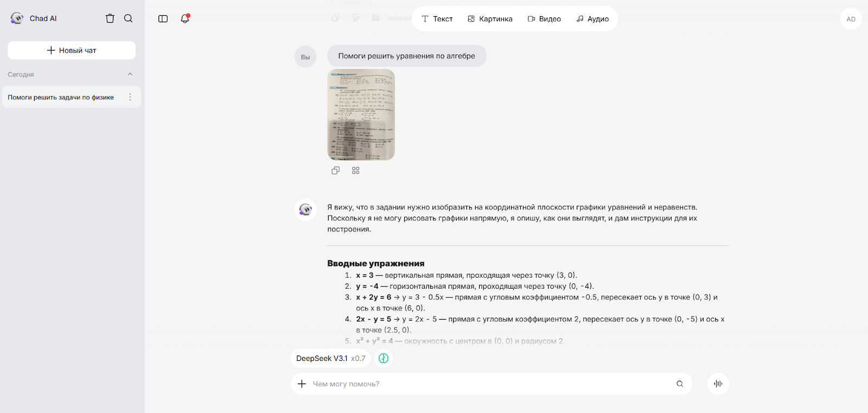Open the AD profile avatar
Image resolution: width=868 pixels, height=413 pixels.
coord(851,19)
